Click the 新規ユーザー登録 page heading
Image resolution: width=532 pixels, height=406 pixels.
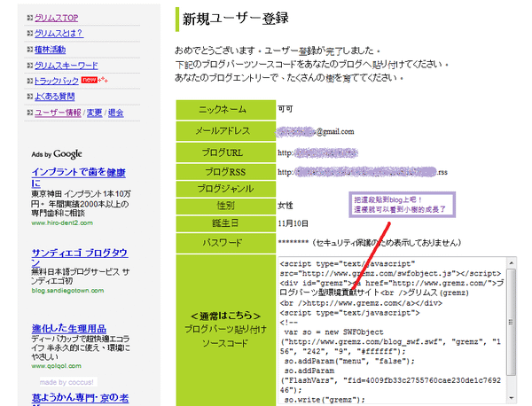(x=236, y=19)
